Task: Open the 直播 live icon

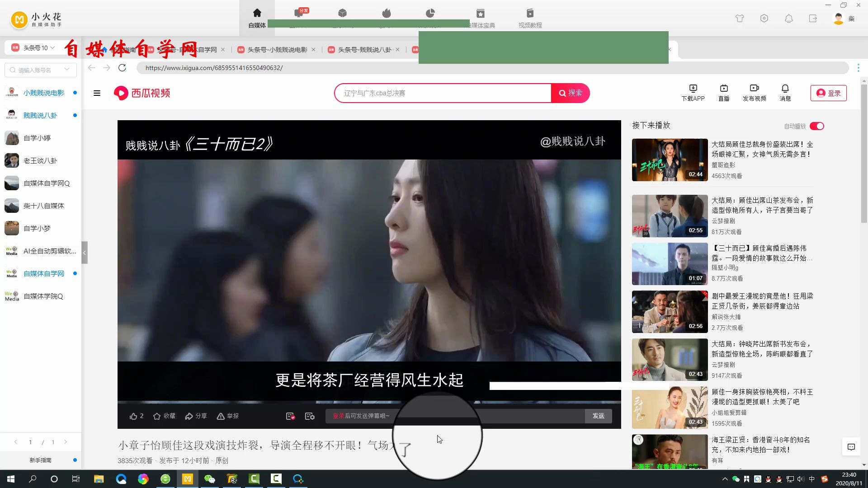Action: pos(724,93)
